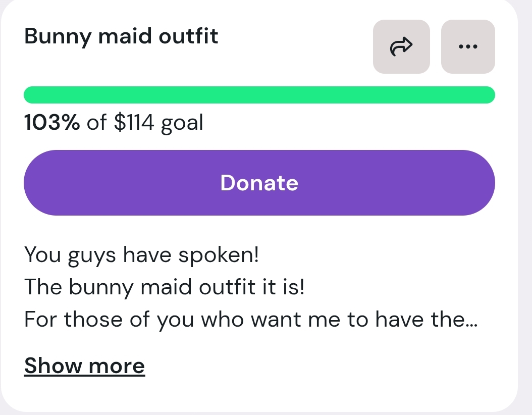
Task: Click the bold 103% percentage text
Action: [51, 122]
